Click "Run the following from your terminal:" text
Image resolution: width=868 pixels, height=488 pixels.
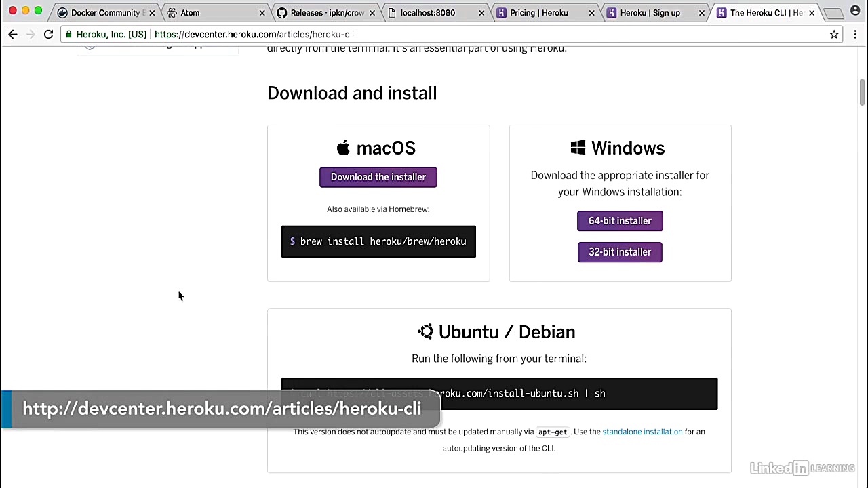click(499, 358)
